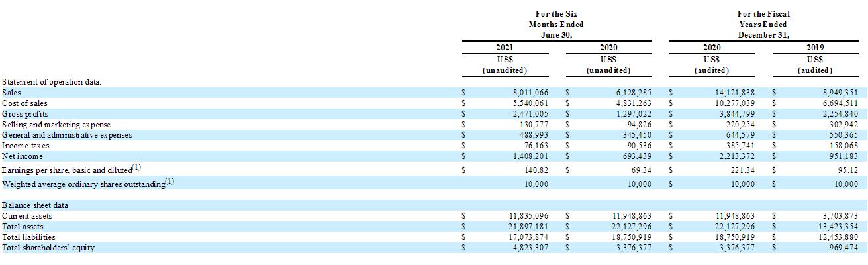Viewport: 868px width, 265px height.
Task: Click 'Earnings per share, basic and diluted' label
Action: click(x=71, y=170)
